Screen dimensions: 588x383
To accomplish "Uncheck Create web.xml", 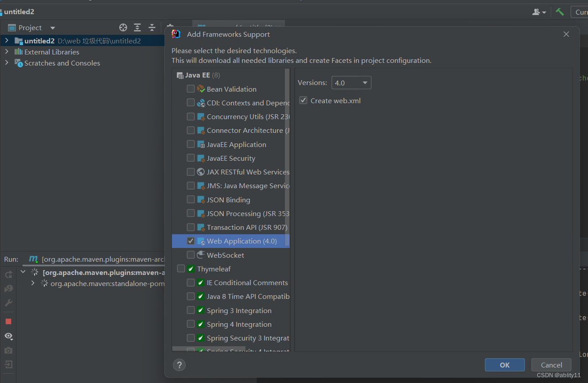I will point(303,101).
